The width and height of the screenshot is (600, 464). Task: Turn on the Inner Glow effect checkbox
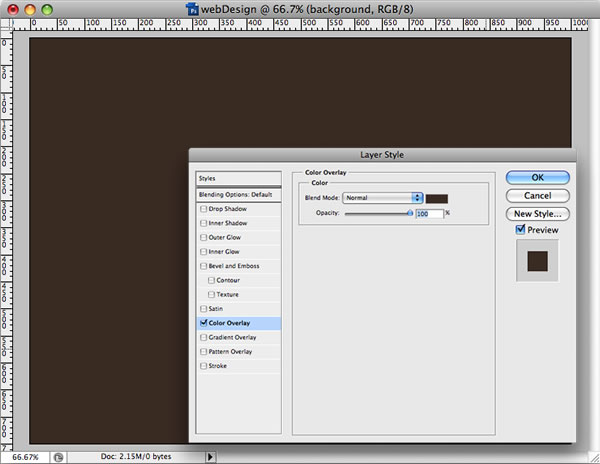point(204,252)
